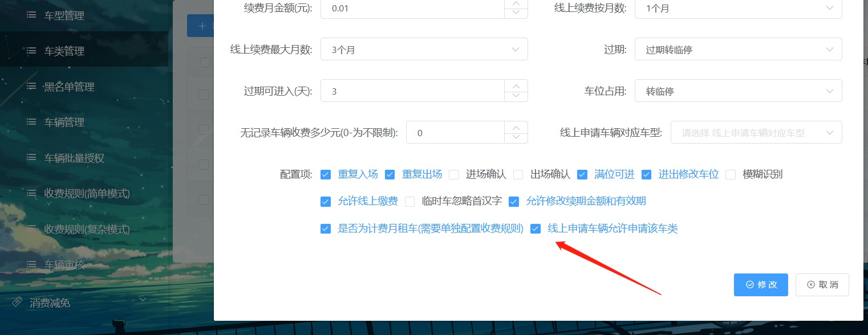868x335 pixels.
Task: Click 无记录车辆收费多少元 input field
Action: (455, 133)
